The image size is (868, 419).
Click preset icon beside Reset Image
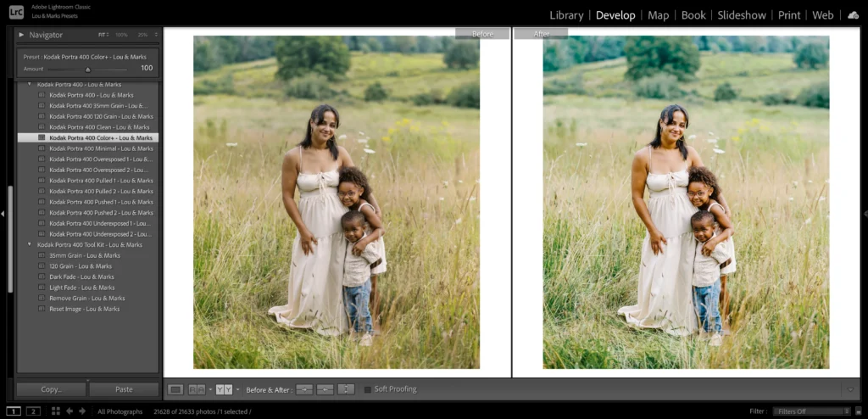[x=42, y=309]
